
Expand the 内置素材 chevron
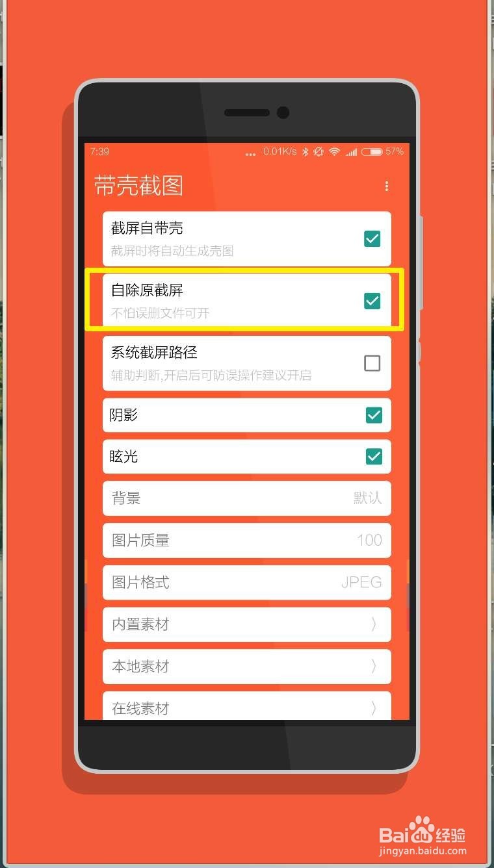coord(374,624)
